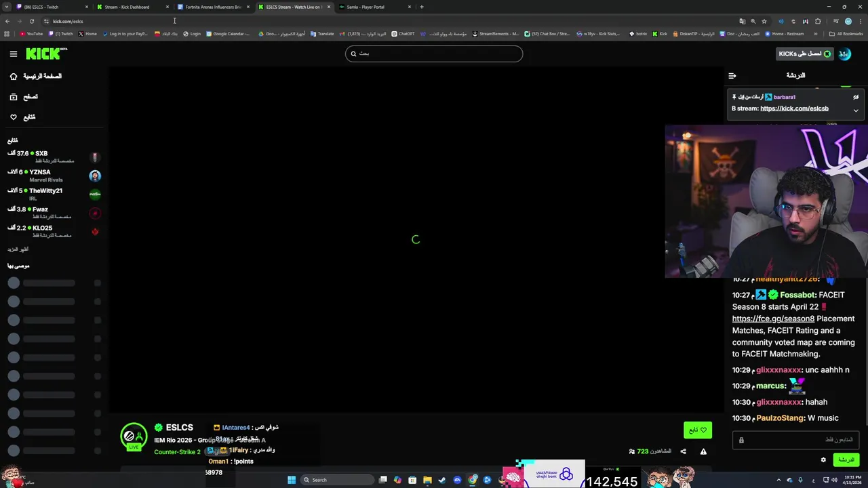This screenshot has width=868, height=488.
Task: Expand the show more followed channels link
Action: [18, 249]
